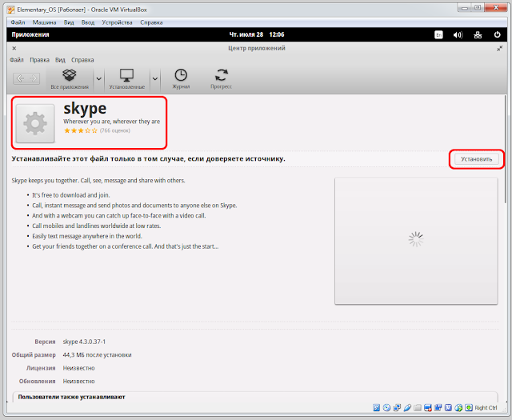512x420 pixels.
Task: Click the 'Skype keeps you together' description line
Action: click(x=98, y=180)
